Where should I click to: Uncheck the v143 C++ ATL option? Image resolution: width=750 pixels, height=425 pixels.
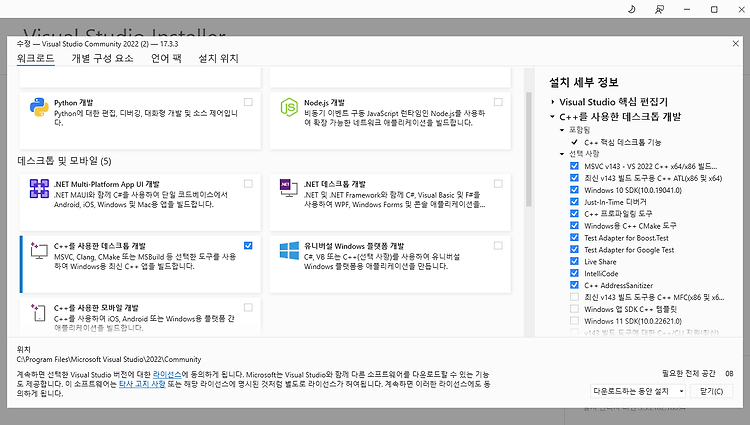[x=574, y=178]
